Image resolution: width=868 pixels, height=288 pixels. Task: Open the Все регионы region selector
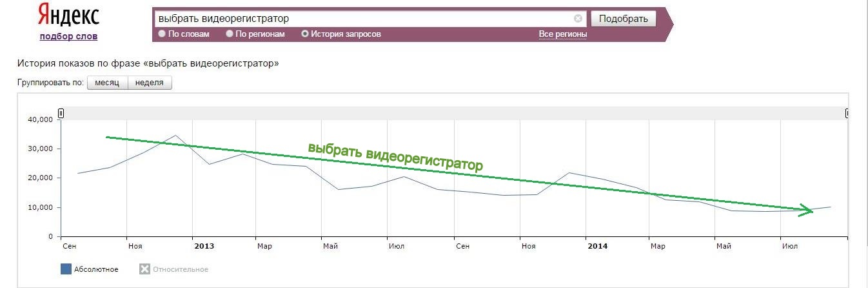563,34
